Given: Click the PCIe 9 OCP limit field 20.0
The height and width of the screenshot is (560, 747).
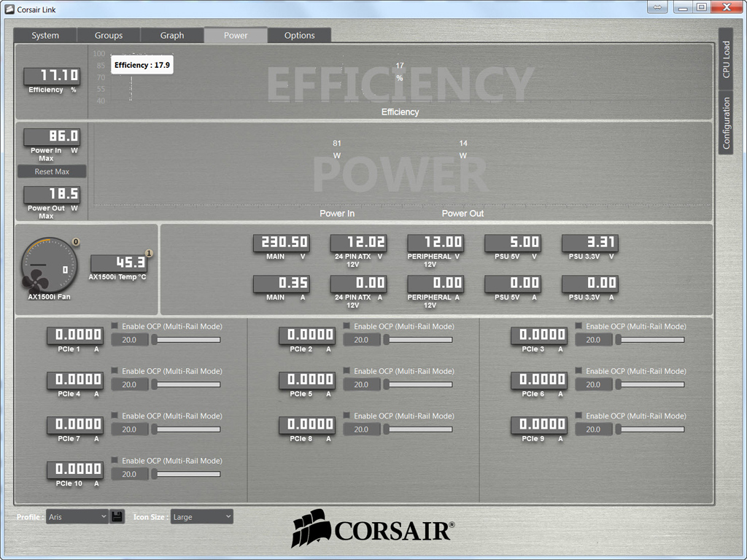Looking at the screenshot, I should (594, 429).
